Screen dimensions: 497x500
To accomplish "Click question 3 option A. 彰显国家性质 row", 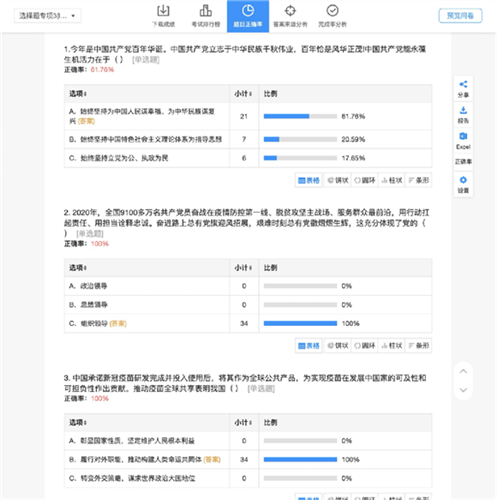I will tap(248, 441).
